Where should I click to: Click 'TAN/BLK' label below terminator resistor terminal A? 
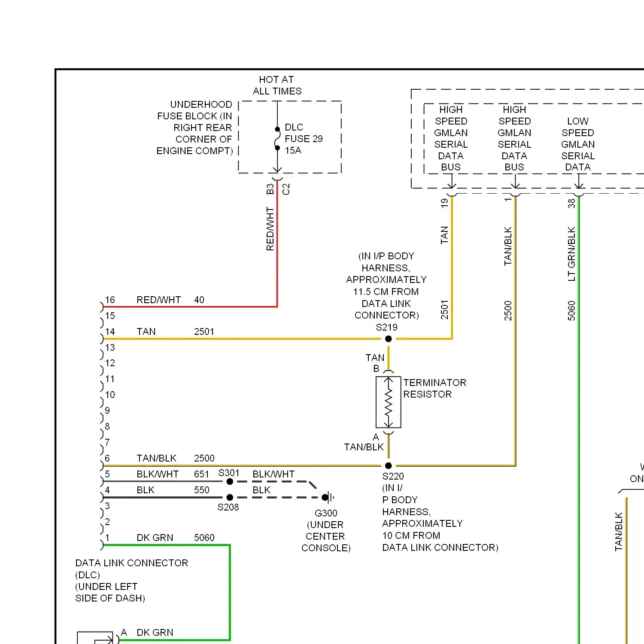tap(364, 447)
